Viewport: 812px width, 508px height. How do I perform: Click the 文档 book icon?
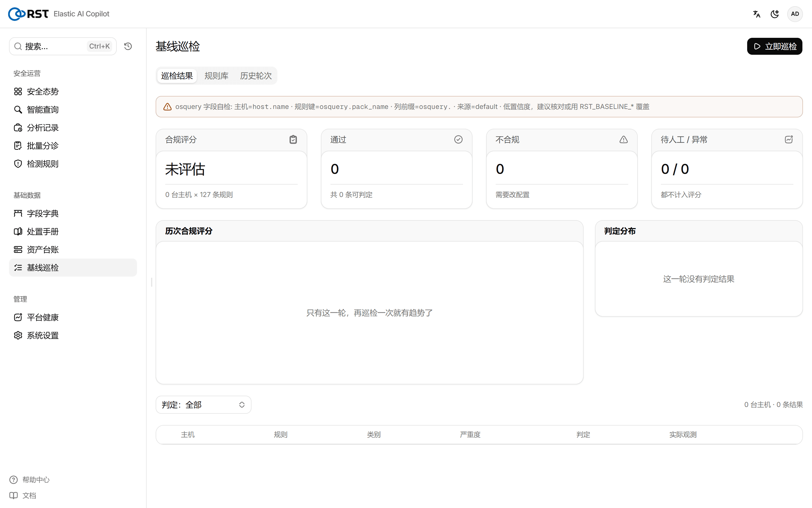coord(14,496)
